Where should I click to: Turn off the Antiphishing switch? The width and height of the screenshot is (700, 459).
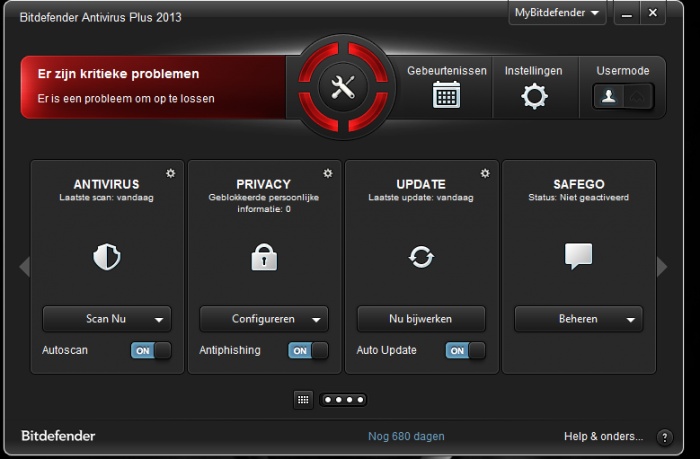[308, 351]
